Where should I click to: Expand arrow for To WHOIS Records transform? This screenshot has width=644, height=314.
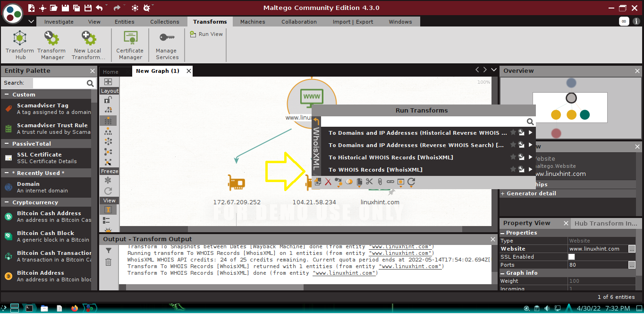530,169
